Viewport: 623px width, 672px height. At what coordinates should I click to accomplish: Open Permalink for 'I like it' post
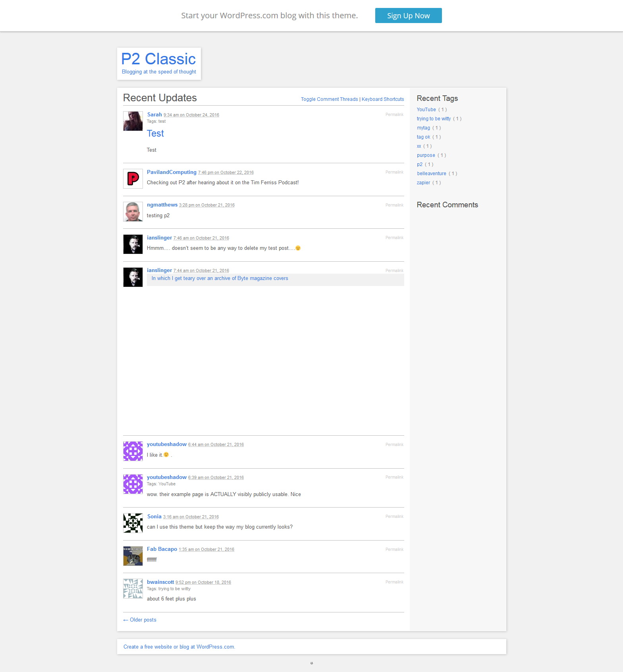coord(394,444)
